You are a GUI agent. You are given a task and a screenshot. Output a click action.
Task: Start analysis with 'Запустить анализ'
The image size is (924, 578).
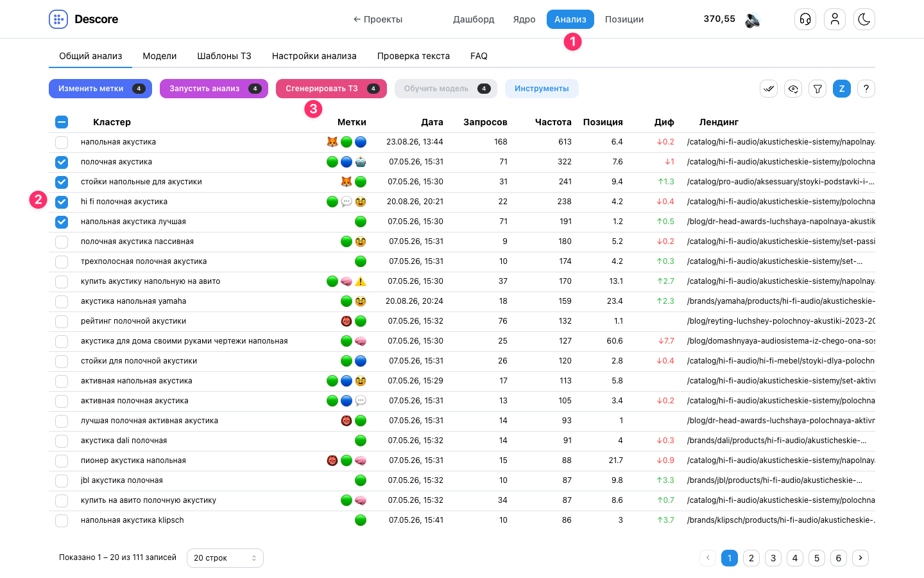coord(214,89)
